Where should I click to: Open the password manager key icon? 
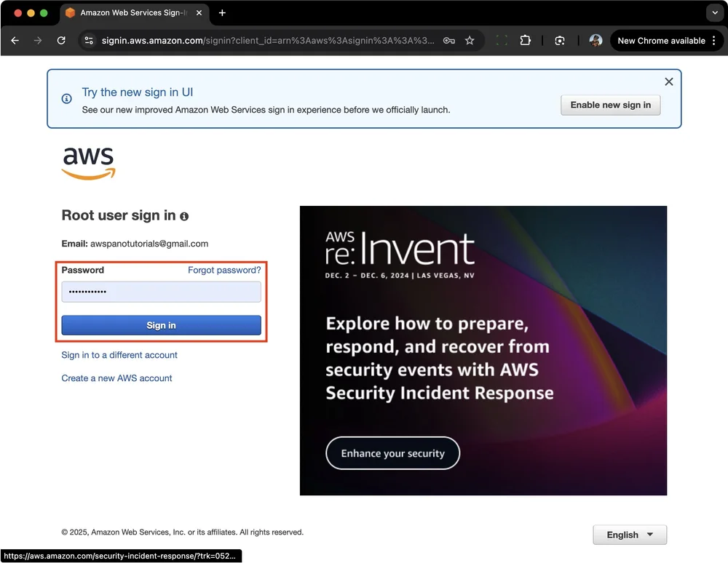(448, 40)
